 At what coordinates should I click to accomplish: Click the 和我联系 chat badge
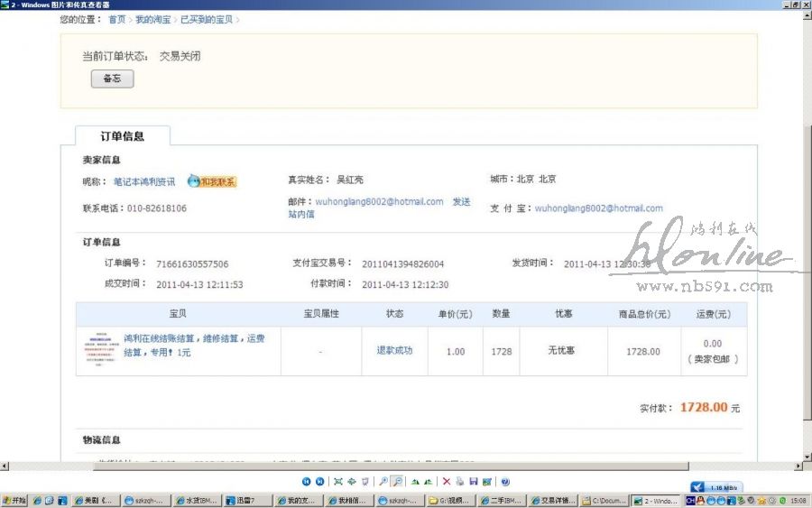212,181
